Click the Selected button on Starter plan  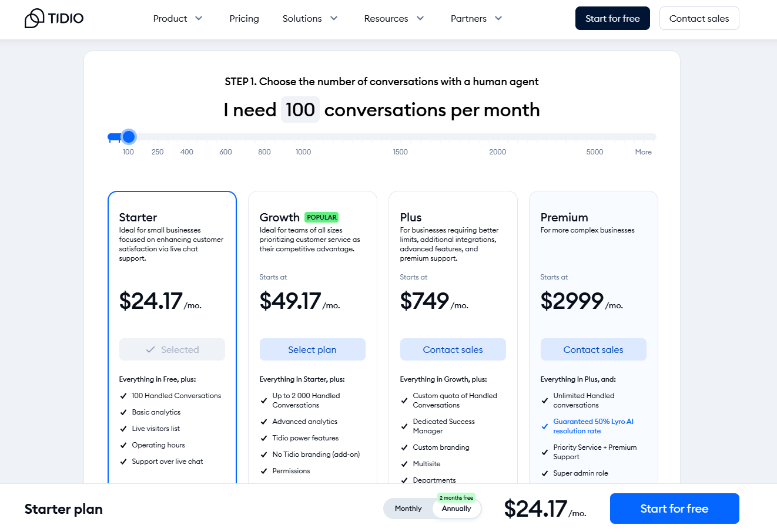point(172,349)
